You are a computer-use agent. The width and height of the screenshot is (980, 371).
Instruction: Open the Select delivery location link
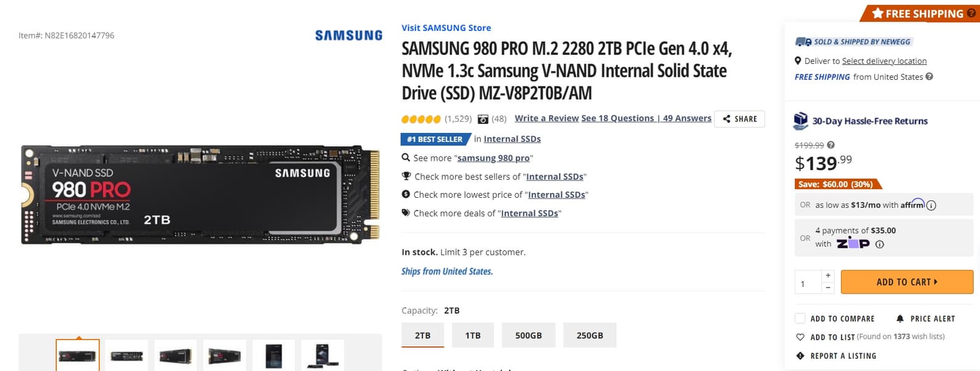(x=884, y=61)
